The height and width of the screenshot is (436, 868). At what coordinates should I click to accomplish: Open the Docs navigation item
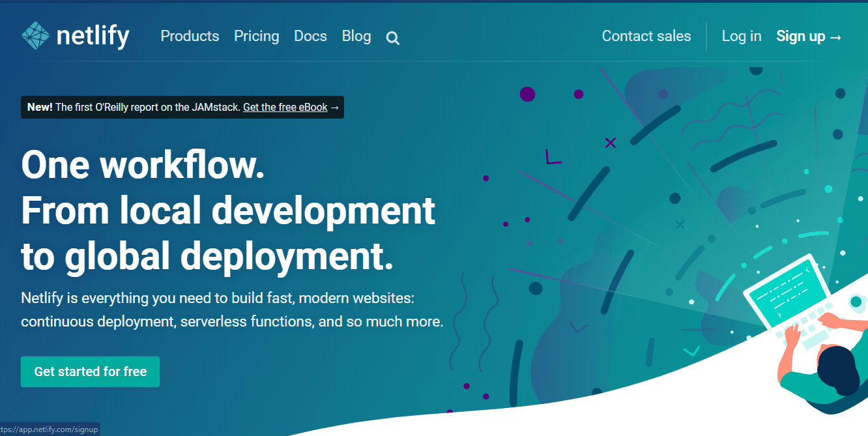click(x=310, y=36)
